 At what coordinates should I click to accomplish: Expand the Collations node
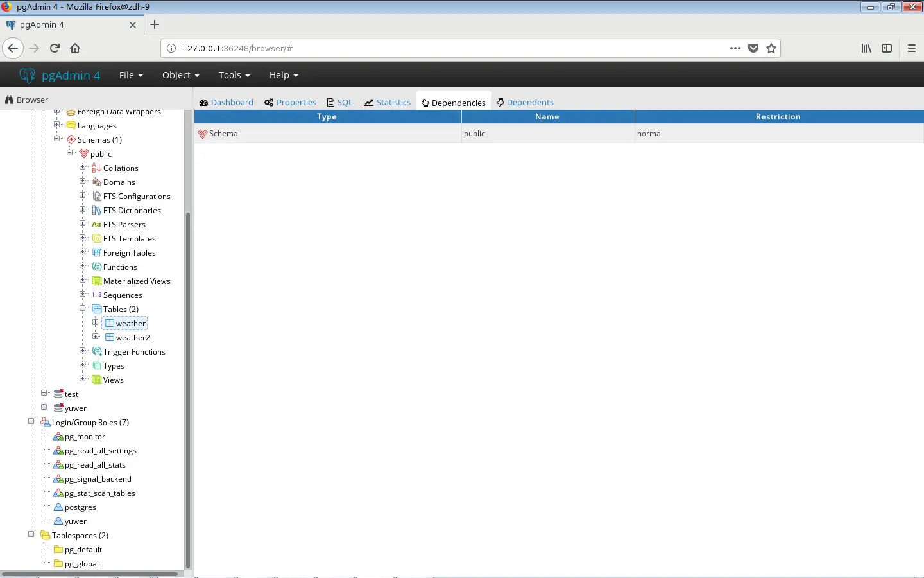(x=83, y=167)
